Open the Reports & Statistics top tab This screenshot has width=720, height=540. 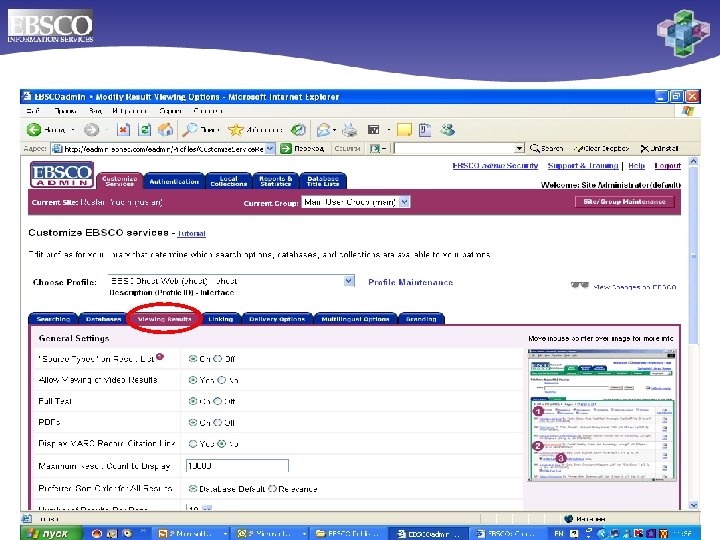tap(276, 181)
